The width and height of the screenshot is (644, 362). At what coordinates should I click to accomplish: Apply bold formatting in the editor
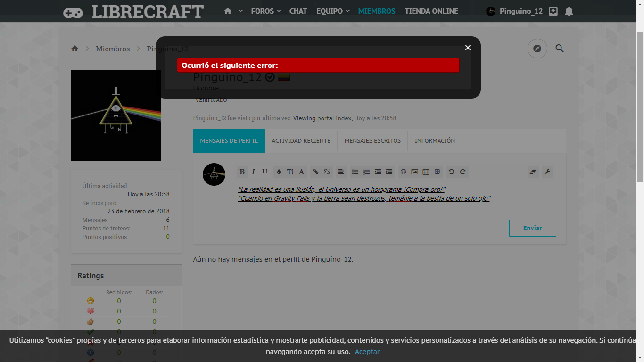(242, 172)
